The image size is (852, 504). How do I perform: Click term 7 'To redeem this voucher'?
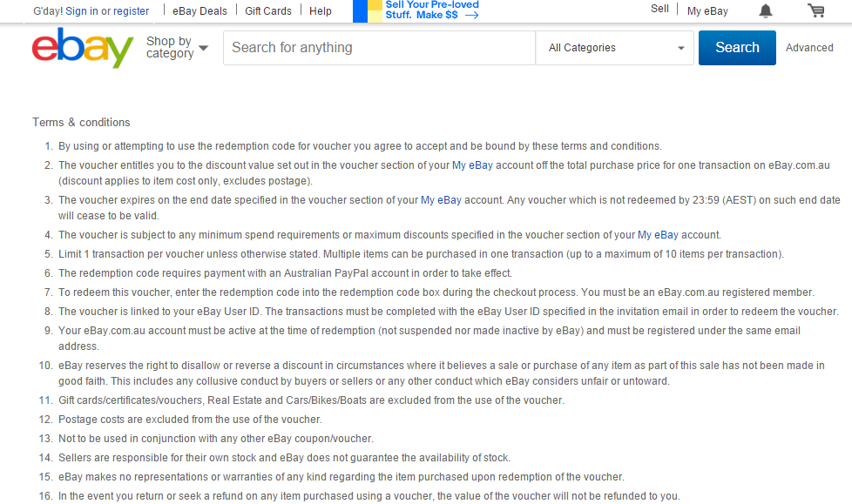436,292
